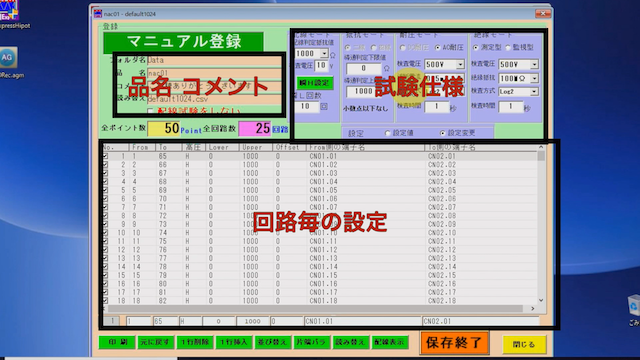Choose the 設定値 radio button

pyautogui.click(x=387, y=133)
